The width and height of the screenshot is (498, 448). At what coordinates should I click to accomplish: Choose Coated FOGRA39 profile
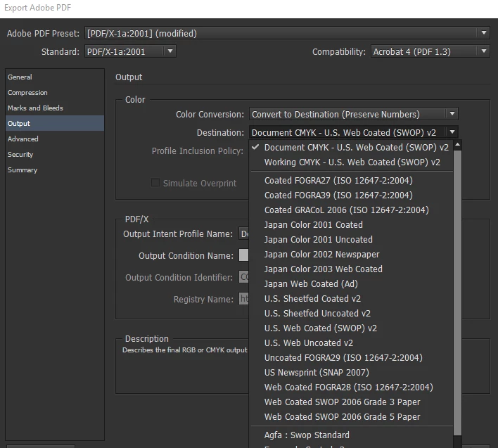[352, 196]
